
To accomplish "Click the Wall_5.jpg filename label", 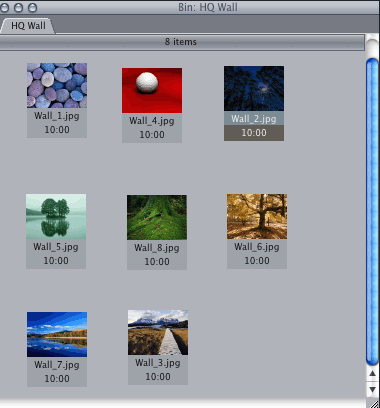I will 56,247.
